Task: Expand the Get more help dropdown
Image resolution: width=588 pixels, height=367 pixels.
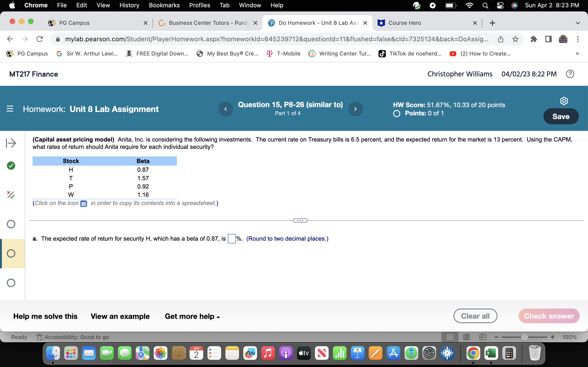Action: pos(192,316)
